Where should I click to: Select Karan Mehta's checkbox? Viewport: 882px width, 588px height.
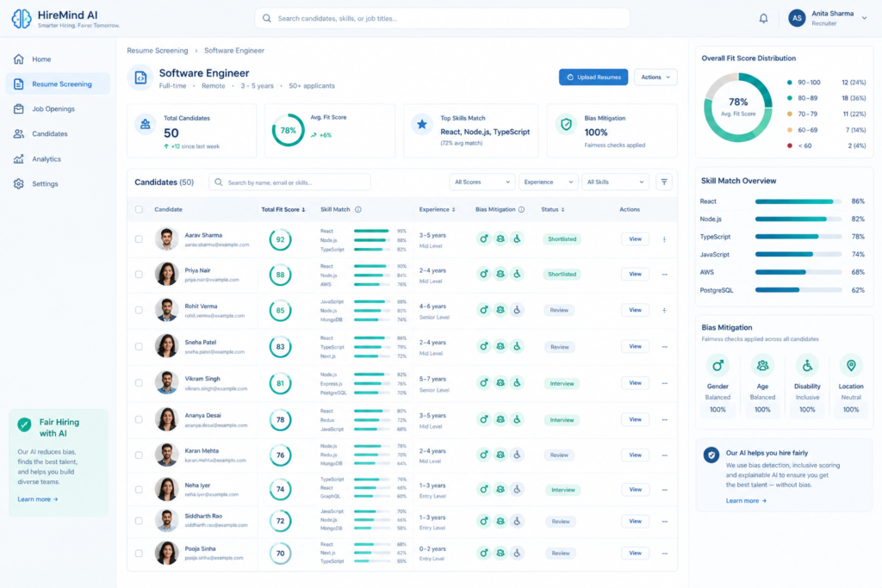tap(139, 455)
